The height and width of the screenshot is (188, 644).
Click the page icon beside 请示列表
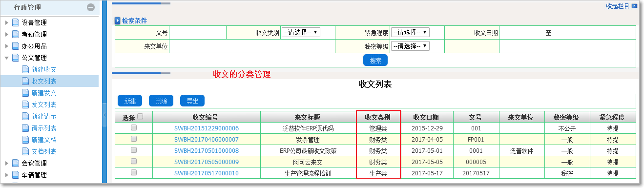click(25, 128)
